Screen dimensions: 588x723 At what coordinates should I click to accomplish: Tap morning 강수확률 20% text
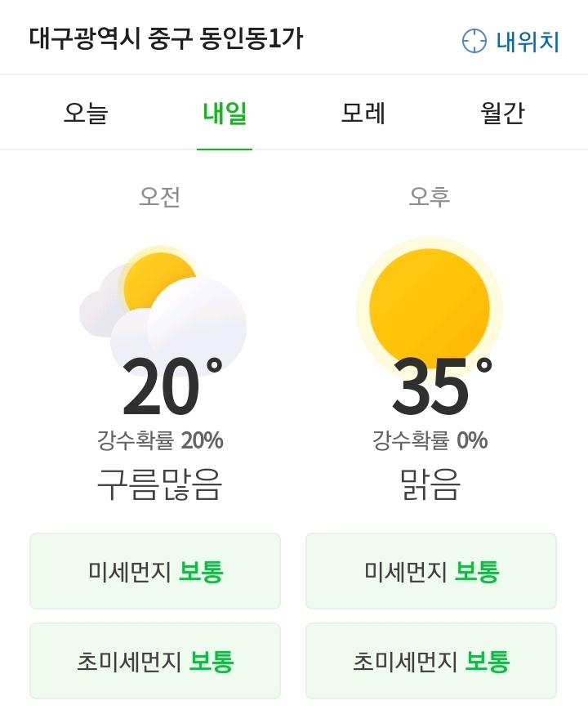[160, 440]
